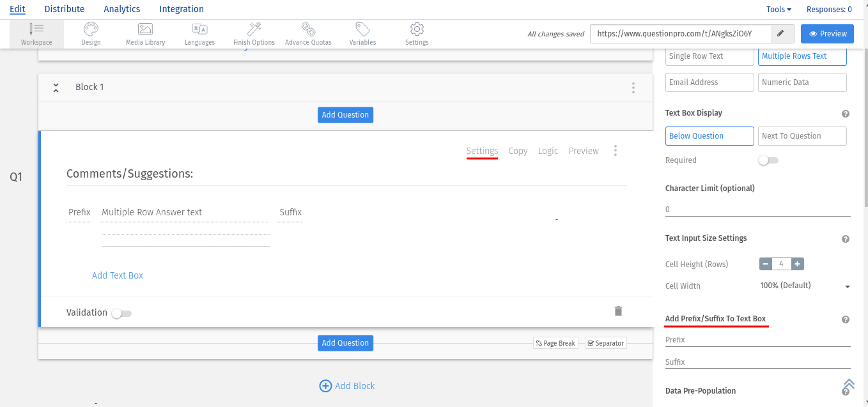Screen dimensions: 868x407
Task: Collapse Block 1 with the chevron
Action: 56,88
